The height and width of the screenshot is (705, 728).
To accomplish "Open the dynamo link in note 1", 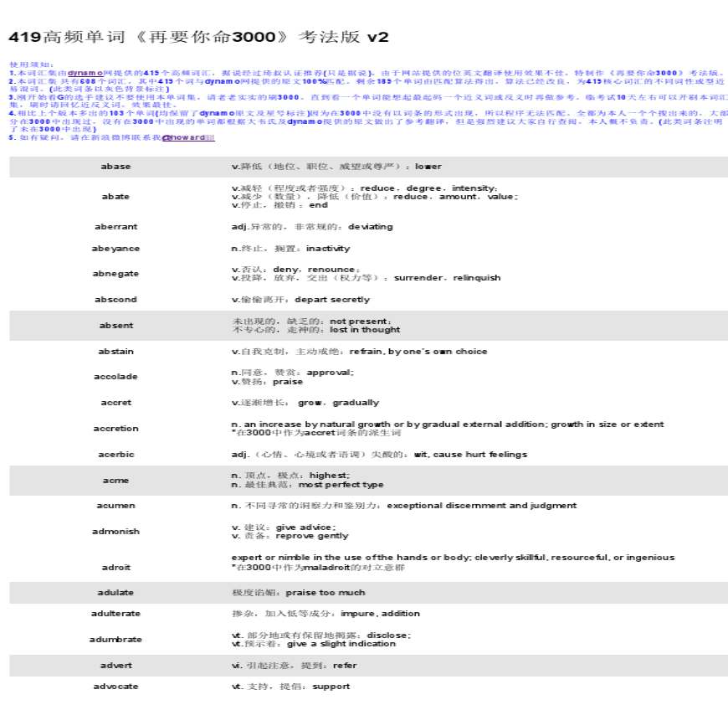I will point(85,73).
